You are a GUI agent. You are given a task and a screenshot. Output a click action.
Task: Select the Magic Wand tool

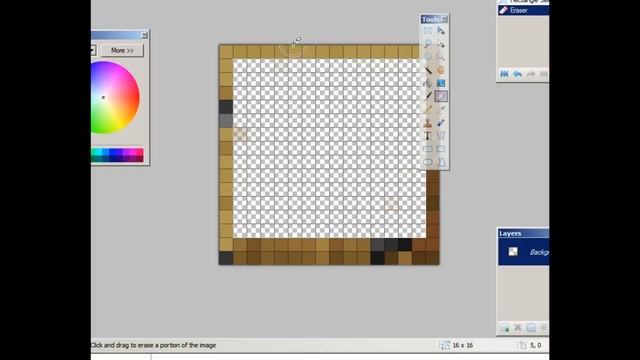(x=427, y=70)
